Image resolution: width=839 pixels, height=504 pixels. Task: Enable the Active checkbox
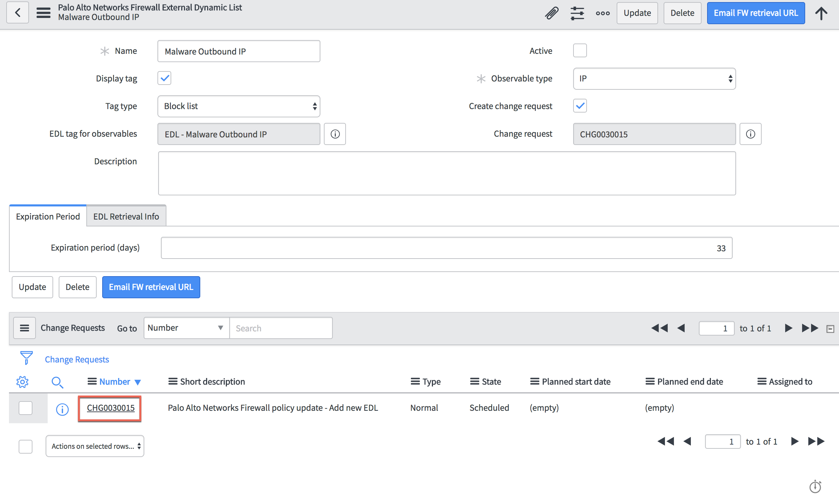point(580,50)
